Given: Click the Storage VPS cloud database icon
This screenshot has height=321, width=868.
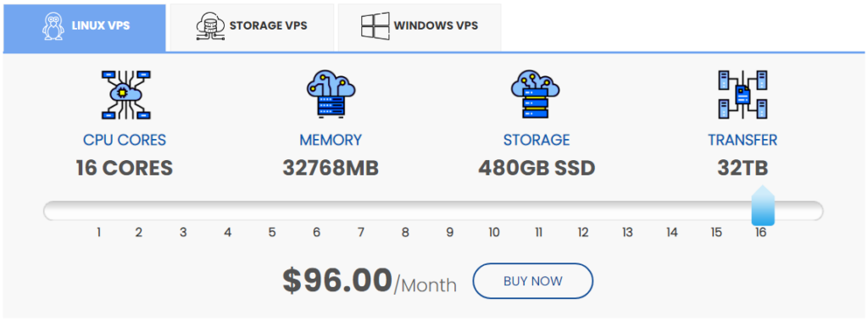Looking at the screenshot, I should click(210, 26).
